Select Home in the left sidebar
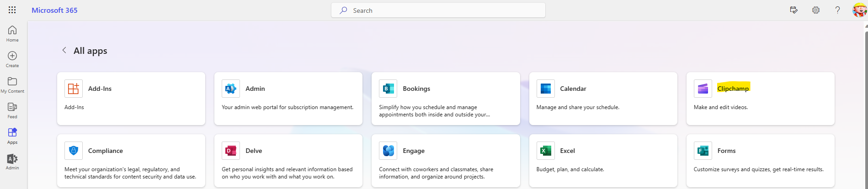Image resolution: width=868 pixels, height=189 pixels. pos(12,33)
